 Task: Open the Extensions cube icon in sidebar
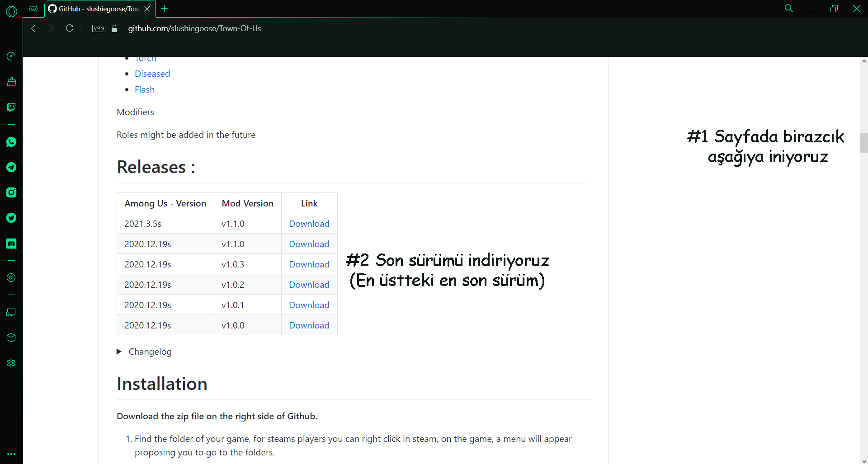click(11, 337)
